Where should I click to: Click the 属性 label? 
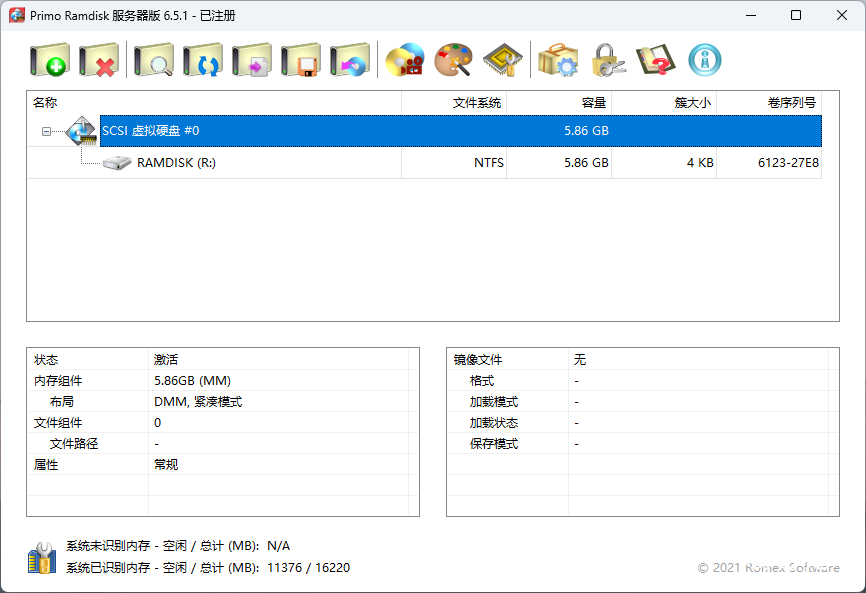coord(46,465)
